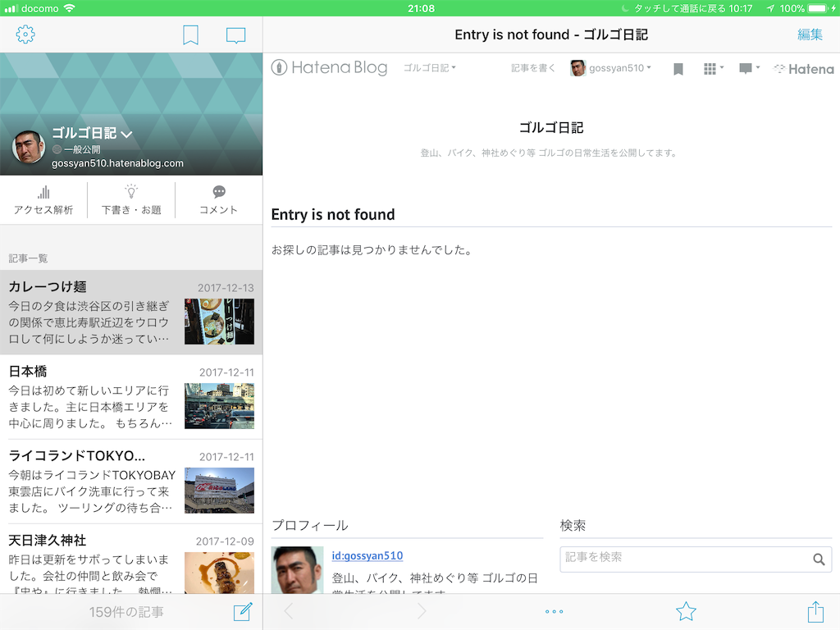Open 下書き・お題 drafts
Screen dimensions: 840x630
(x=131, y=200)
